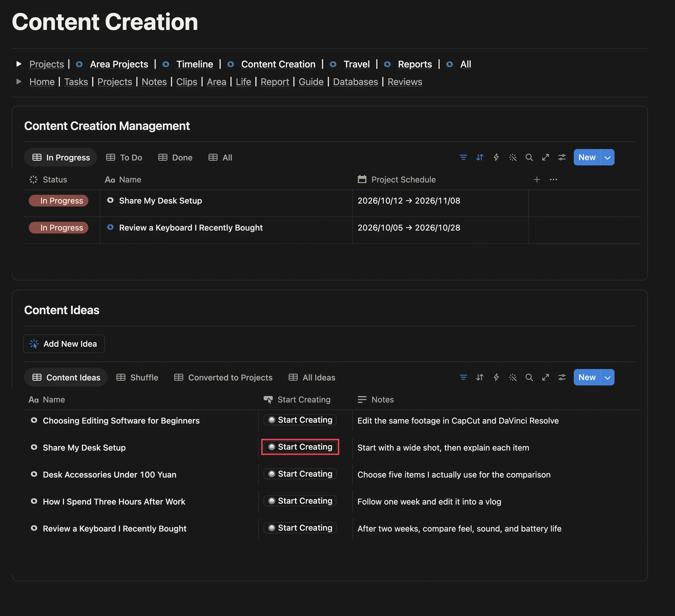
Task: Open the Travel page link
Action: tap(357, 64)
